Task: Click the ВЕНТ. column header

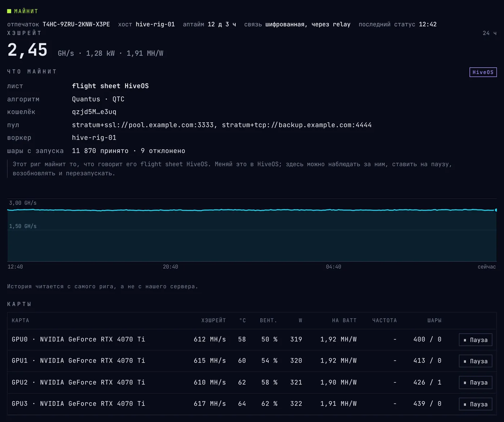Action: pyautogui.click(x=269, y=320)
